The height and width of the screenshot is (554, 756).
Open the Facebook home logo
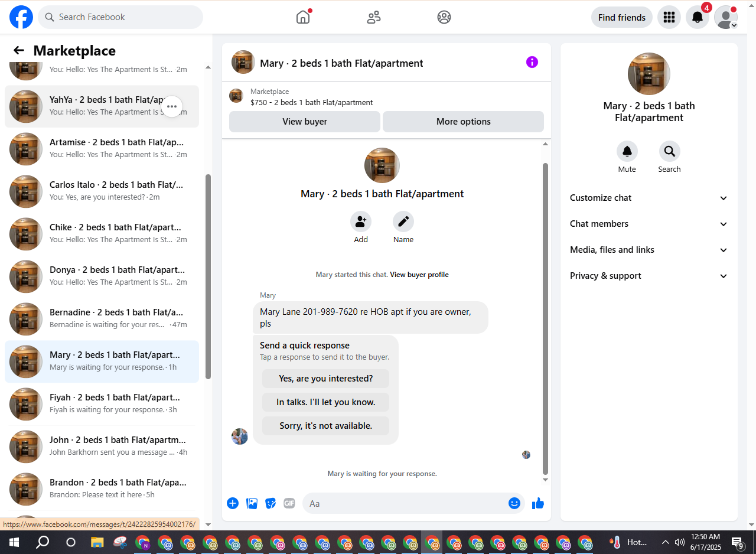coord(21,17)
